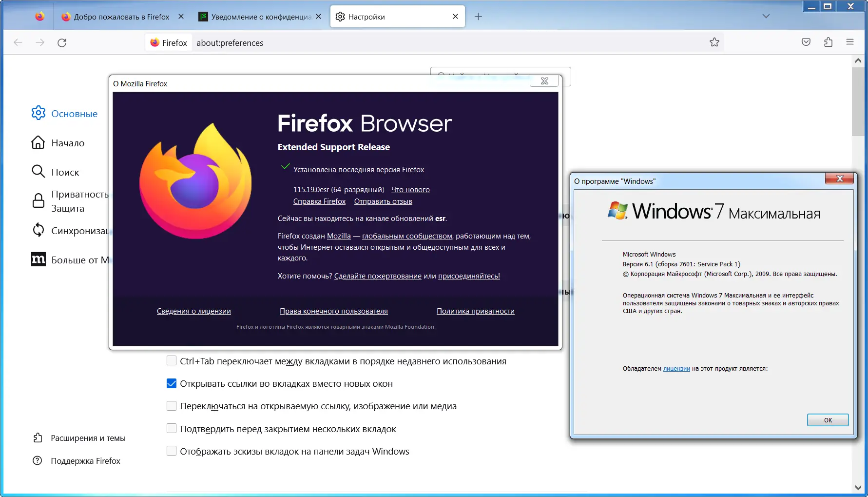Click the Версия 6.1 (сборка 7601) text
The width and height of the screenshot is (868, 497).
pyautogui.click(x=681, y=264)
